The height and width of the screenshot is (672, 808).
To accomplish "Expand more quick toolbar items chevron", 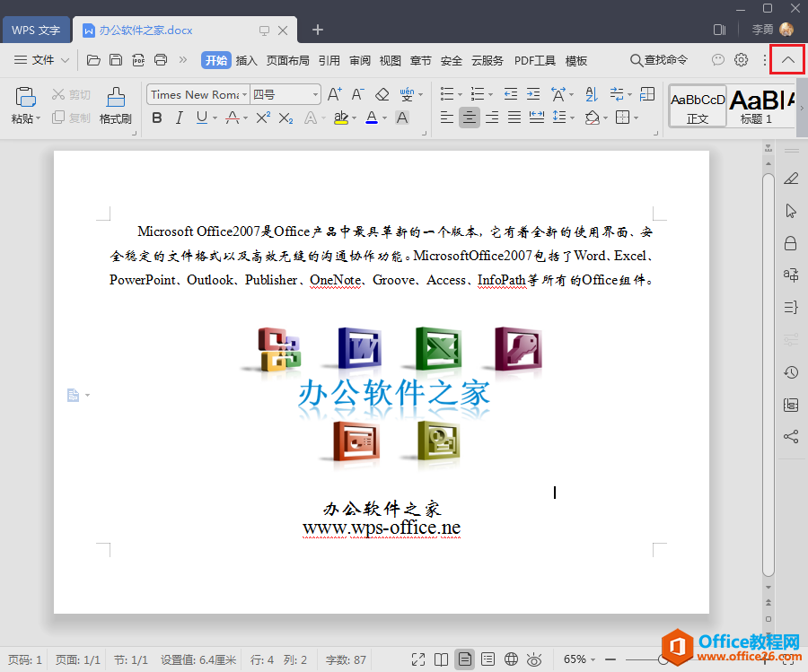I will click(x=183, y=60).
